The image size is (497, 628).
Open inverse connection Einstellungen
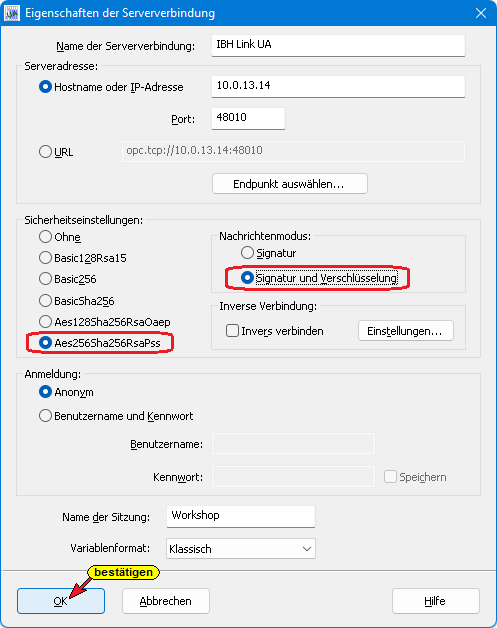[x=406, y=331]
